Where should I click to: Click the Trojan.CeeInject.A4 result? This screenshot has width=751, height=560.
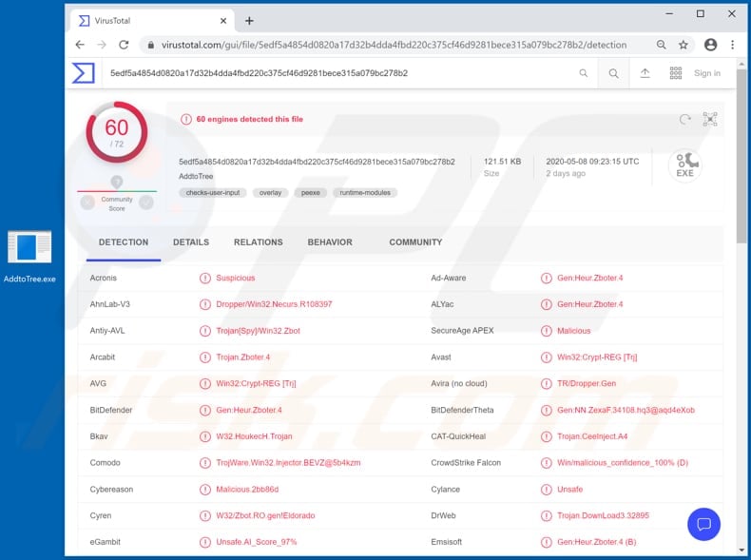pyautogui.click(x=592, y=436)
